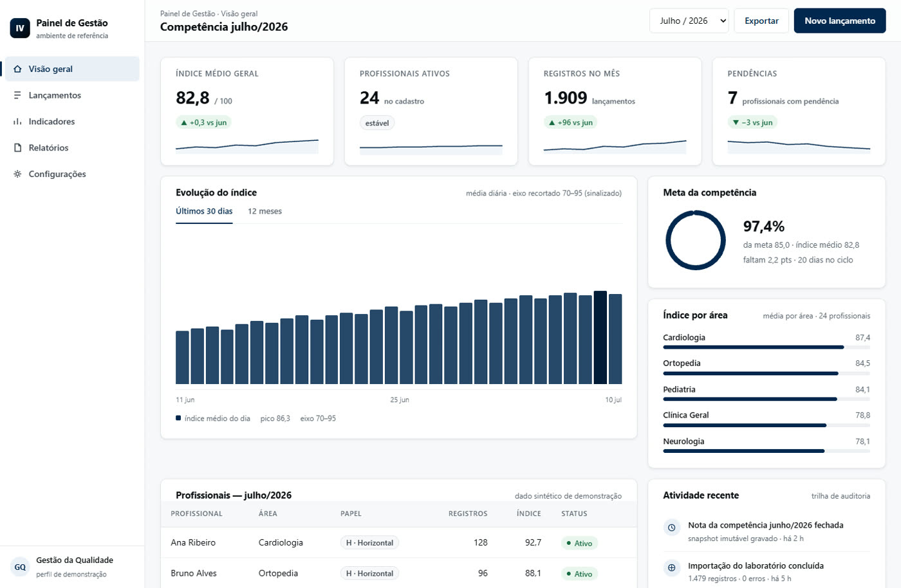Viewport: 901px width, 588px height.
Task: Click the H · Horizontal tag for Ana Ribeiro
Action: coord(369,543)
